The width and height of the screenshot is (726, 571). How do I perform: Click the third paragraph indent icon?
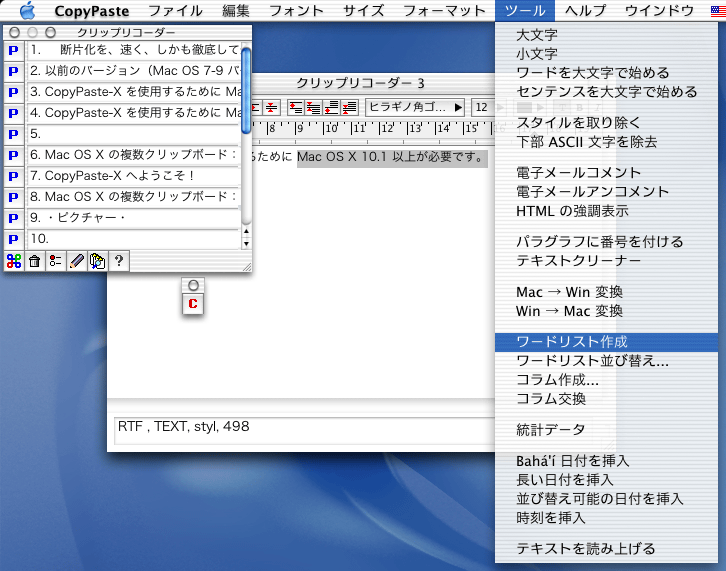coord(332,108)
